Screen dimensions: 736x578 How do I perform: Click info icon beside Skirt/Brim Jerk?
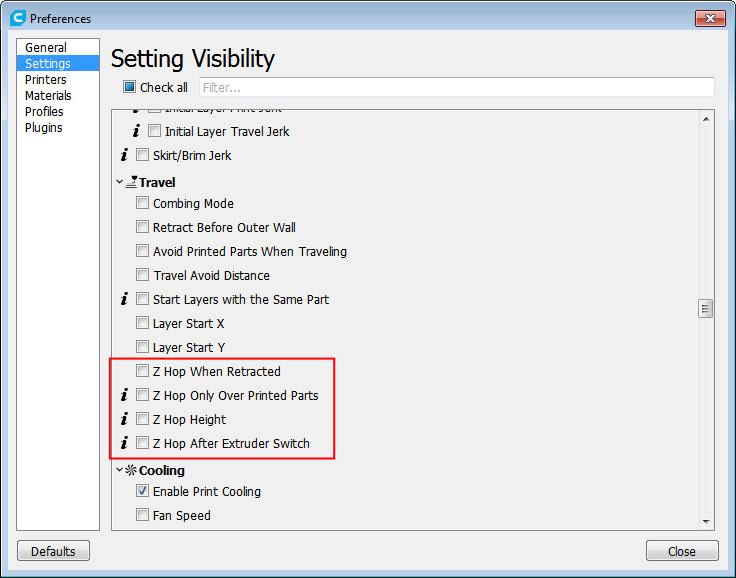tap(123, 155)
